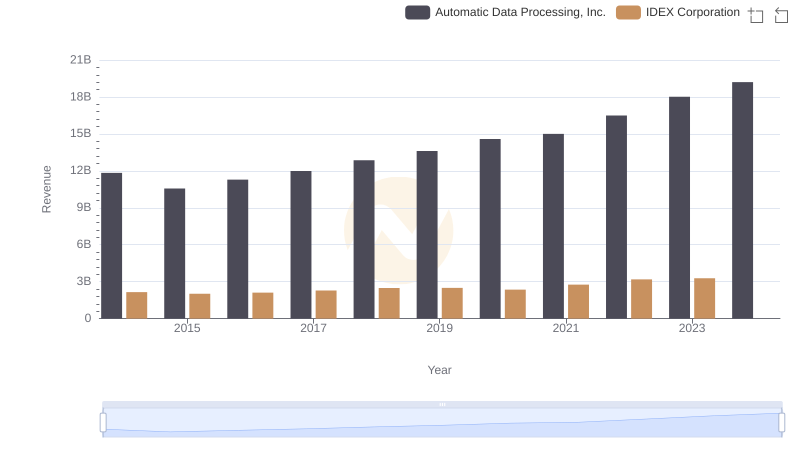800x461 pixels.
Task: Click the 2016 Automatic Data Processing bar
Action: point(238,249)
